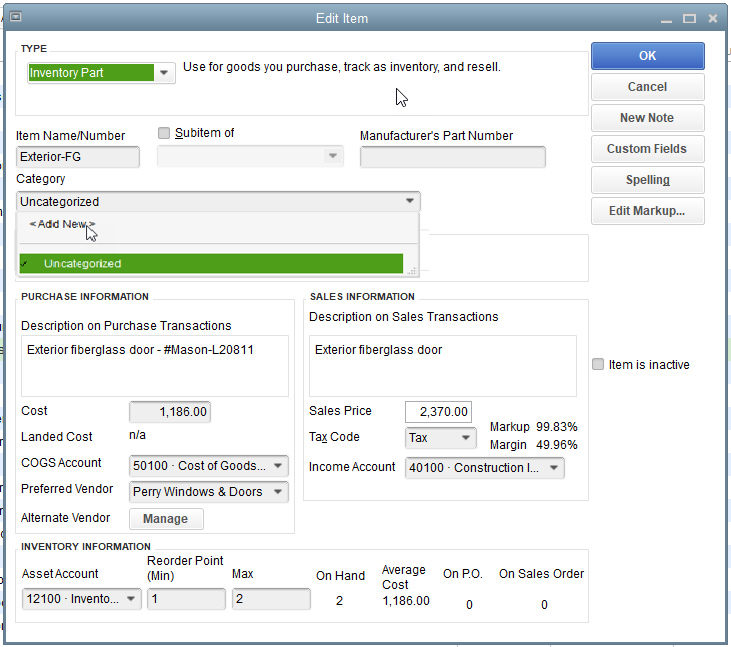731x647 pixels.
Task: Check the Subitem of checkbox
Action: tap(165, 133)
